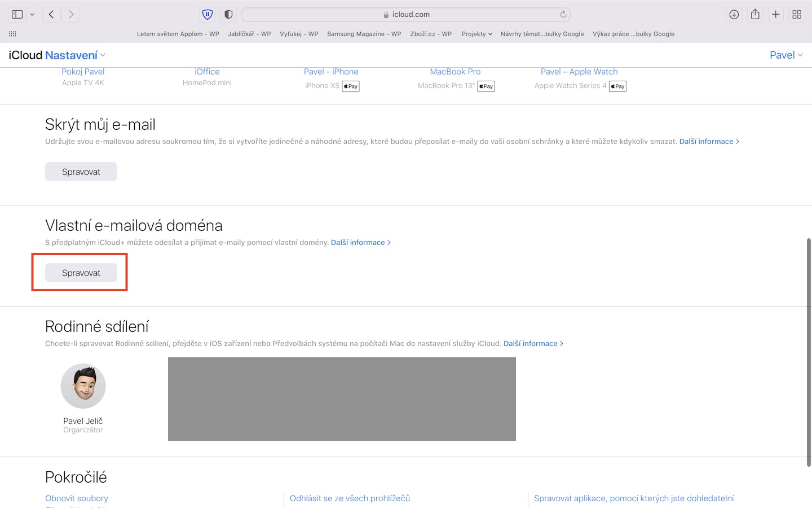Reload the page
The height and width of the screenshot is (508, 812).
tap(563, 15)
